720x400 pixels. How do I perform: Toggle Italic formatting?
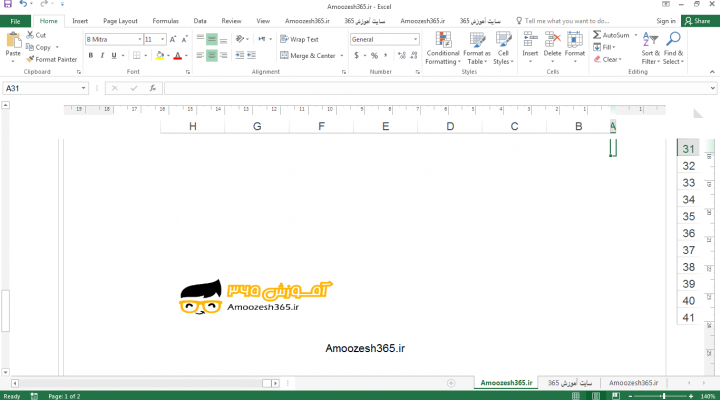[x=102, y=56]
